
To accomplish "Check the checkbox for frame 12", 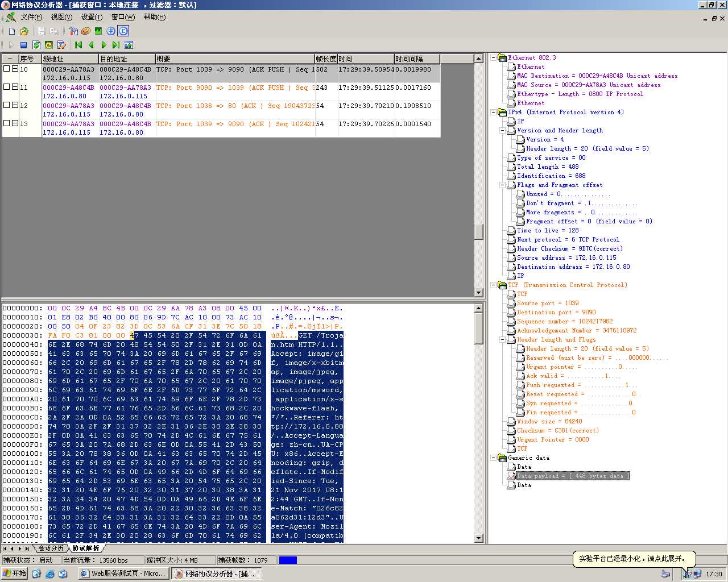I will [x=7, y=105].
